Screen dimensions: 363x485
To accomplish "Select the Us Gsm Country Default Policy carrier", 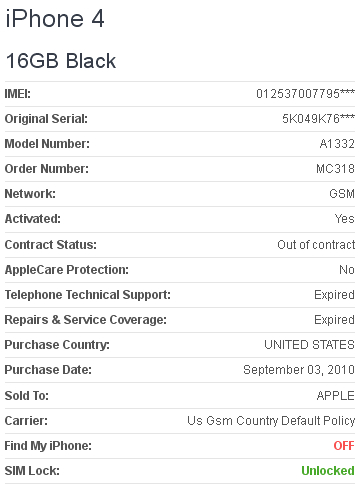I will click(271, 421).
